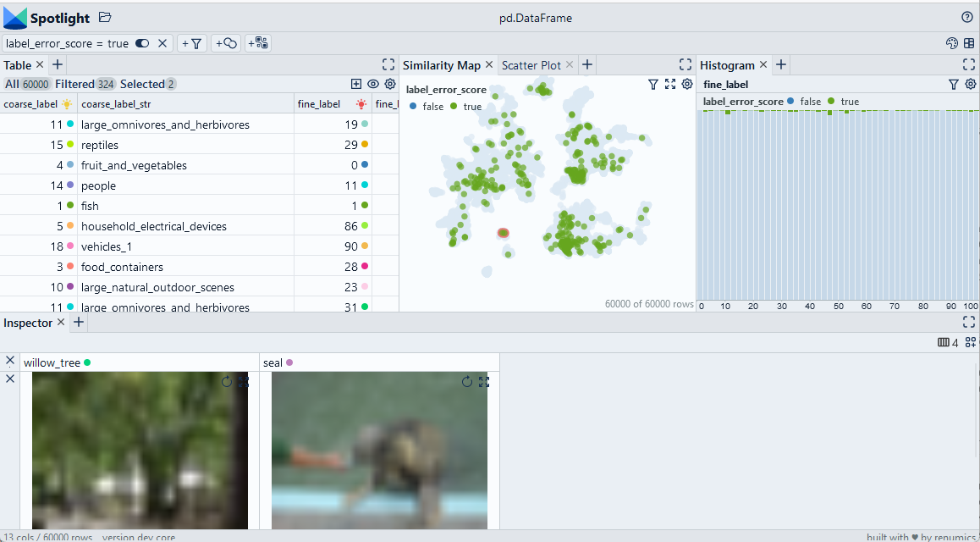Select the Similarity Map tab
Viewport: 980px width, 542px height.
click(x=441, y=65)
